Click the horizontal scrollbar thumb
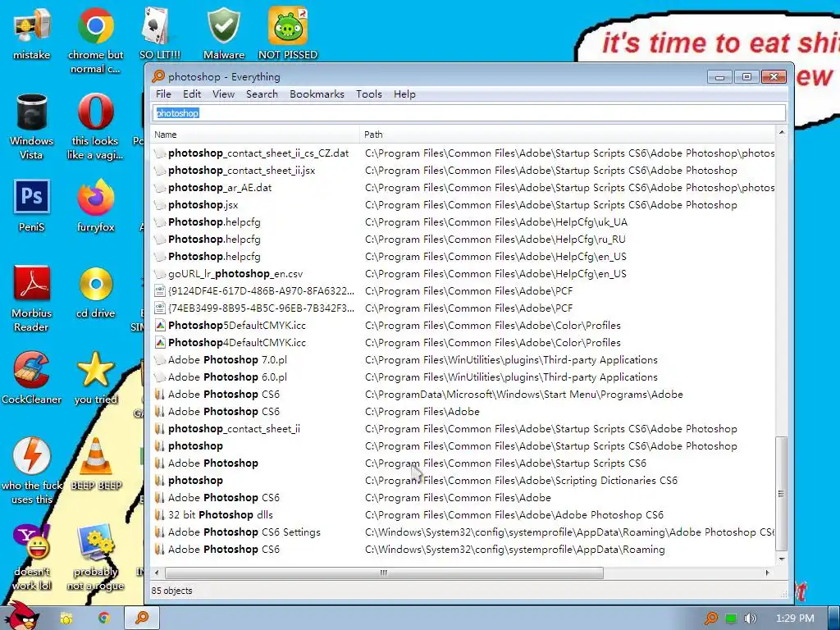The image size is (840, 630). 384,573
